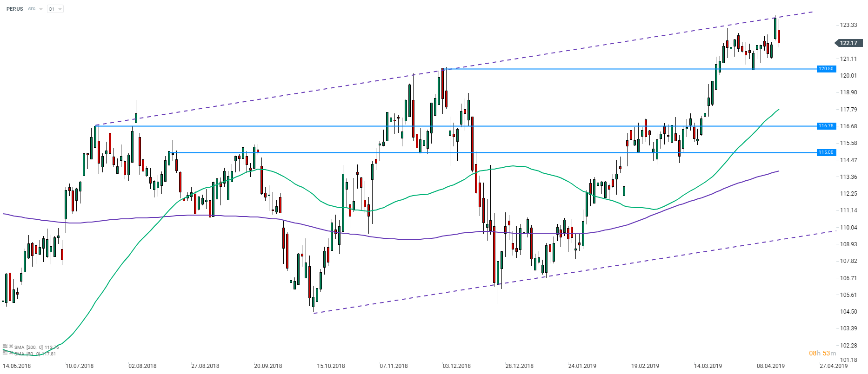This screenshot has width=868, height=374.
Task: Open settings icon for SMA 50 indicator
Action: [5, 353]
